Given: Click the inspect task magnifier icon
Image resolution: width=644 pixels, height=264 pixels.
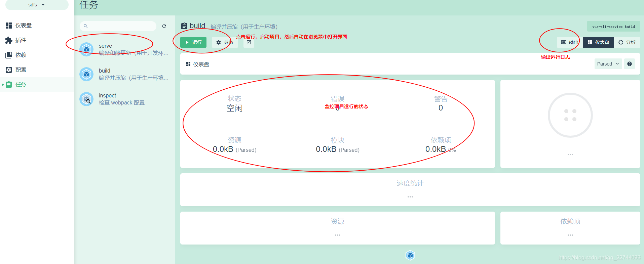Looking at the screenshot, I should [86, 99].
